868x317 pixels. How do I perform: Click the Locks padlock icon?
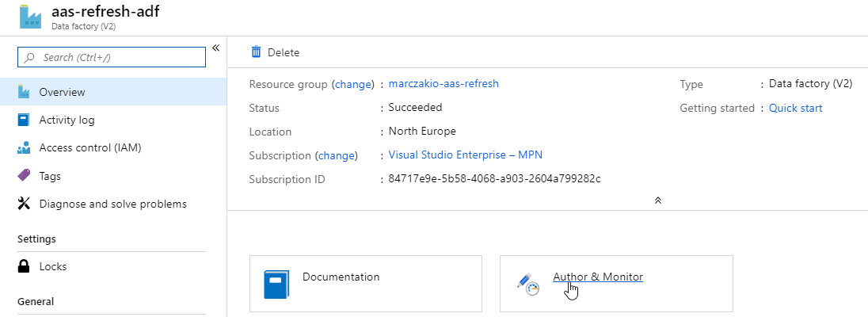[24, 267]
